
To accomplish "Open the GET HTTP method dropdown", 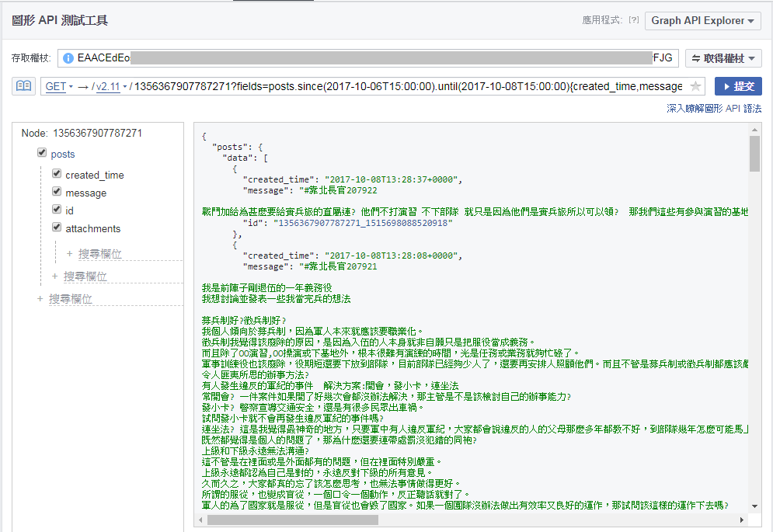I will pos(59,86).
